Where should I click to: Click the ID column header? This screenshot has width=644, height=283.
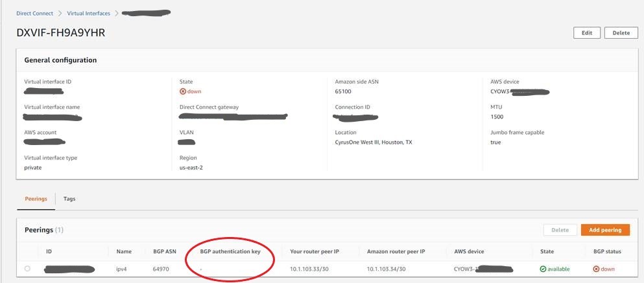tap(49, 251)
